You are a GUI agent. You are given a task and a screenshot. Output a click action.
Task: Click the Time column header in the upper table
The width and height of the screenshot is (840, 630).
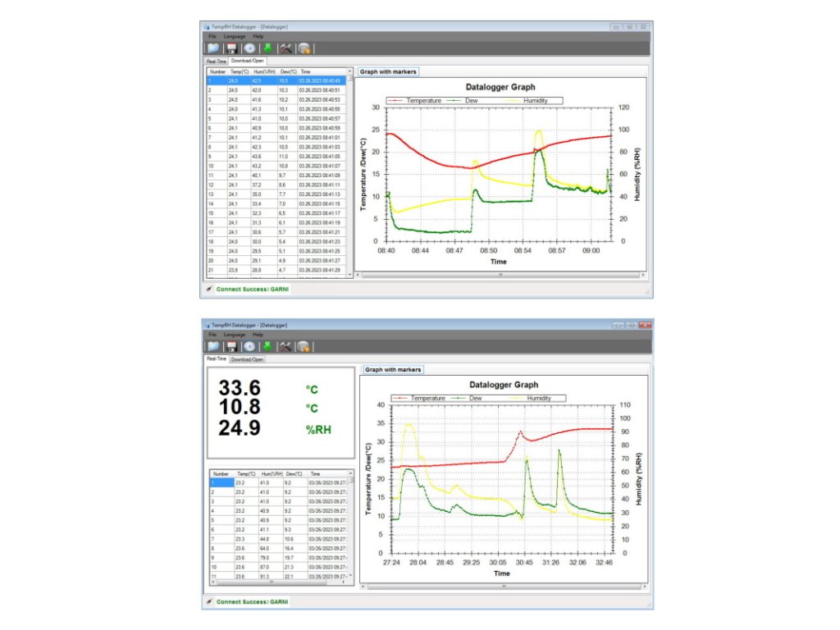(x=322, y=72)
